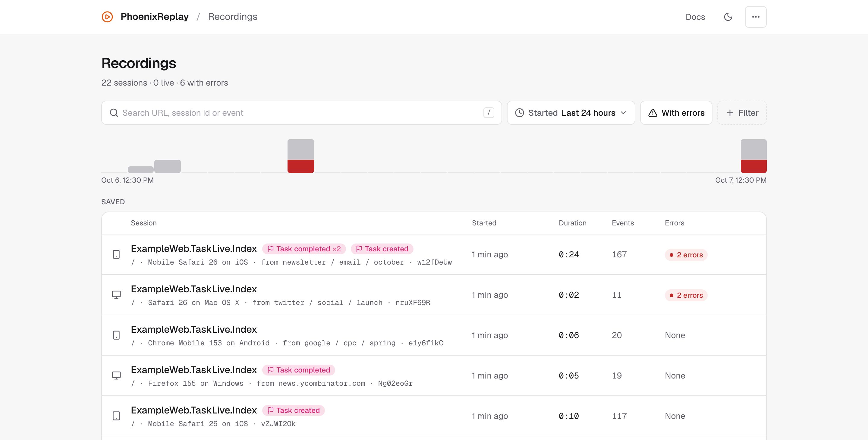Click the PhoenixReplay home title
Screen dimensions: 868x440
point(155,17)
